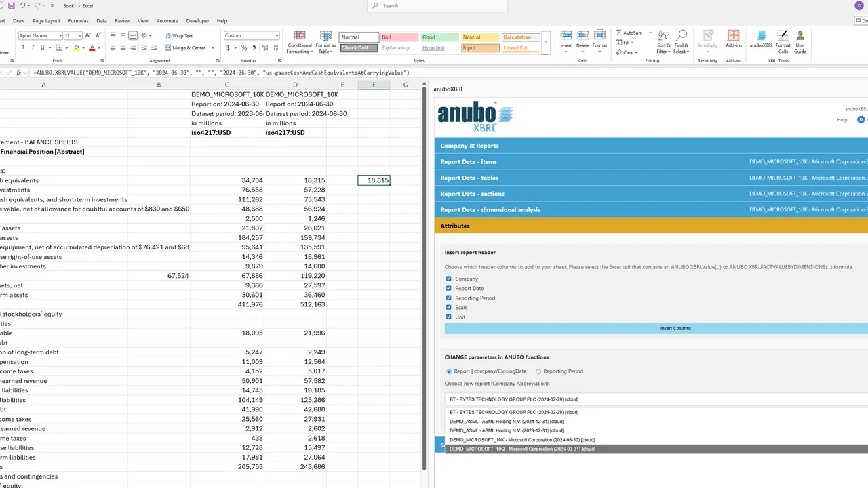
Task: Click the formula bar input
Action: tap(448, 72)
